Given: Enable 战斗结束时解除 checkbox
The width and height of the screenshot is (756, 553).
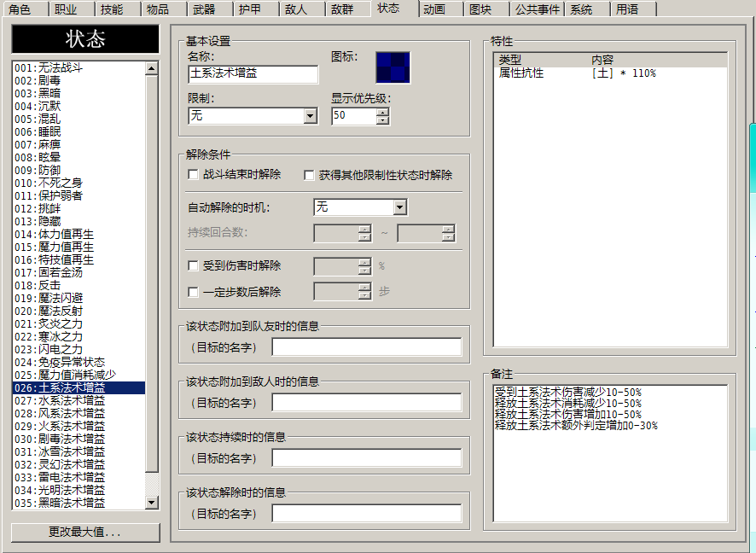Looking at the screenshot, I should [193, 175].
